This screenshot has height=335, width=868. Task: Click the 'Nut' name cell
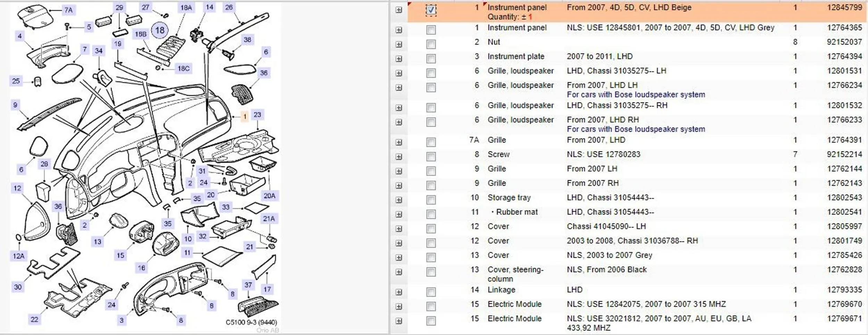494,42
